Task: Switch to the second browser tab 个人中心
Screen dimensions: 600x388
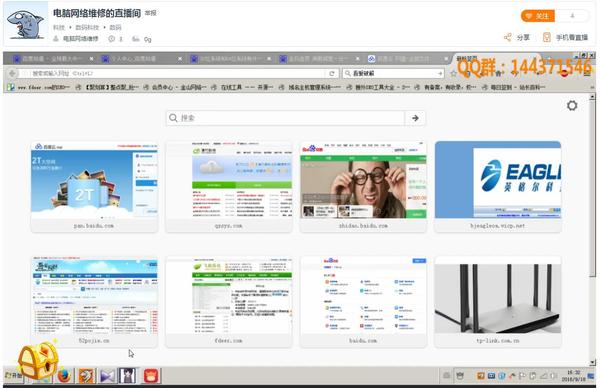Action: pyautogui.click(x=139, y=59)
